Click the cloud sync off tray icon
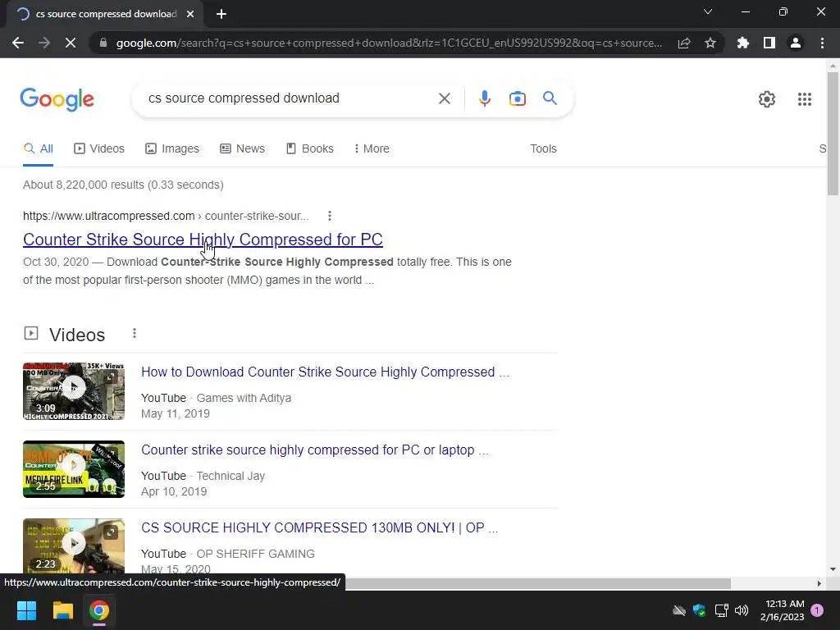Viewport: 840px width, 630px height. pyautogui.click(x=678, y=610)
